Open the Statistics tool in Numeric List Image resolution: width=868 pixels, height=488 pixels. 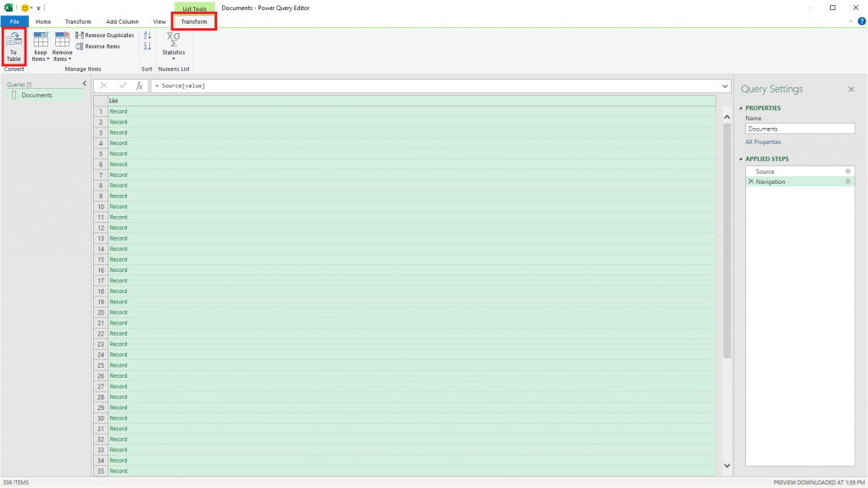(173, 44)
